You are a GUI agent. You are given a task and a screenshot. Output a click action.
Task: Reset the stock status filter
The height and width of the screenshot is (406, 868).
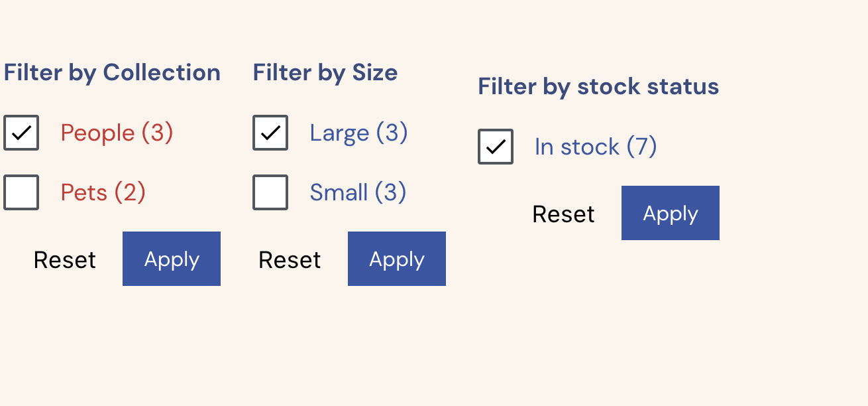pyautogui.click(x=563, y=213)
